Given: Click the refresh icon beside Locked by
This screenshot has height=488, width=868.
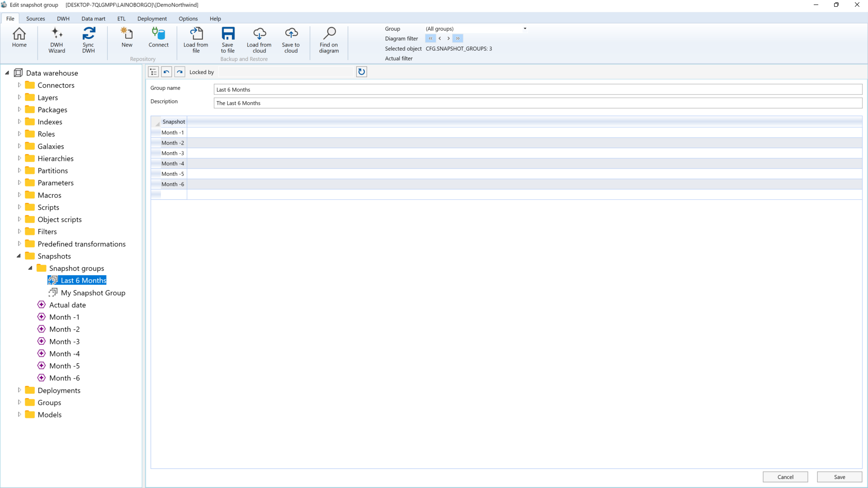Looking at the screenshot, I should coord(361,72).
